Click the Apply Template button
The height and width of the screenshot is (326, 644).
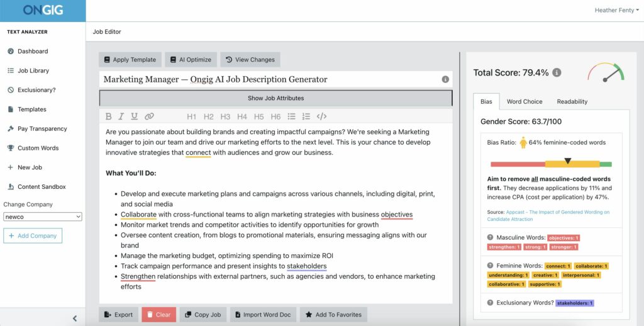point(130,60)
